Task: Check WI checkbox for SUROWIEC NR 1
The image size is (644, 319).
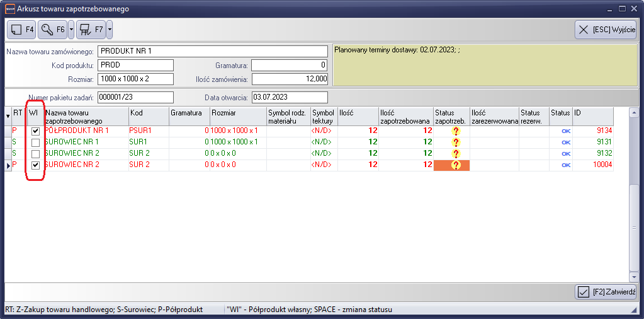Action: point(36,142)
